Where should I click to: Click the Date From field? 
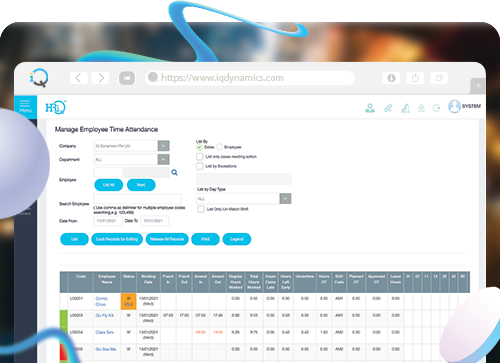108,221
